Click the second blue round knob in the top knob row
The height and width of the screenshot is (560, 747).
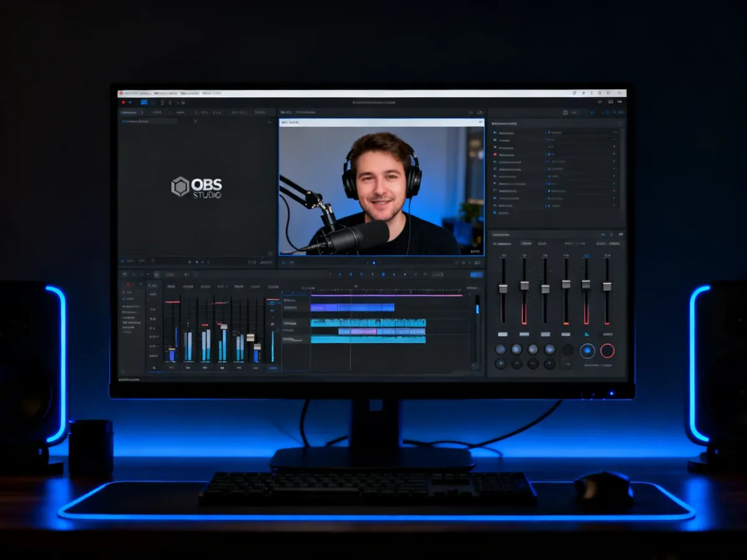517,350
